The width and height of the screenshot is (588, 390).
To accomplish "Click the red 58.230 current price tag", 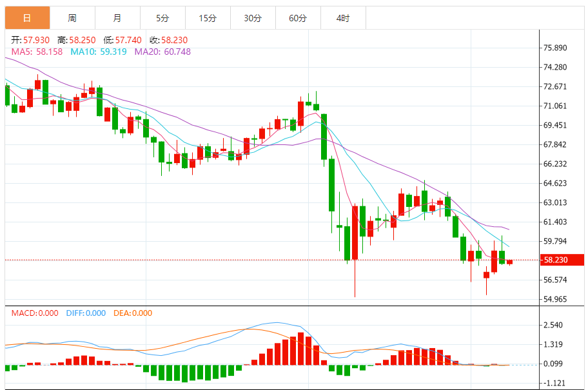I will coord(562,260).
